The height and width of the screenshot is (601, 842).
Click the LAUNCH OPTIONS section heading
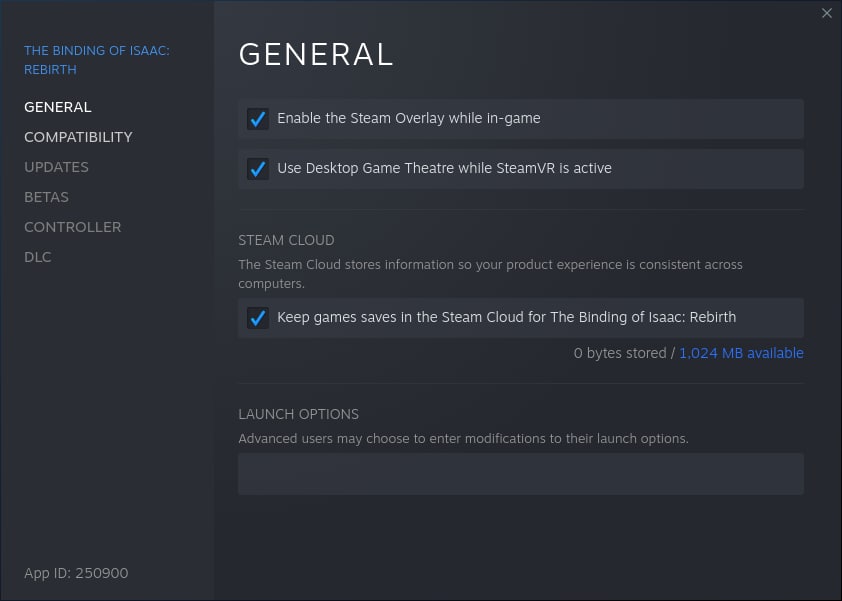tap(298, 414)
